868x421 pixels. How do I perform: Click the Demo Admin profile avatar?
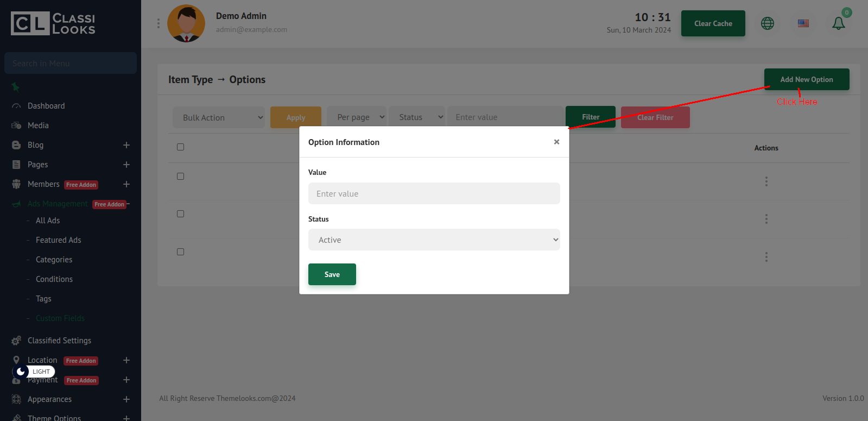[186, 23]
